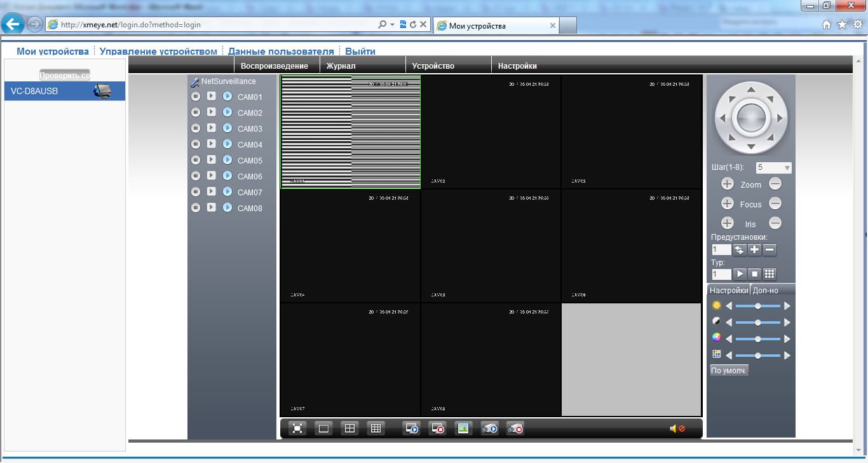
Task: Increase contrast with the right arrow
Action: pos(787,322)
